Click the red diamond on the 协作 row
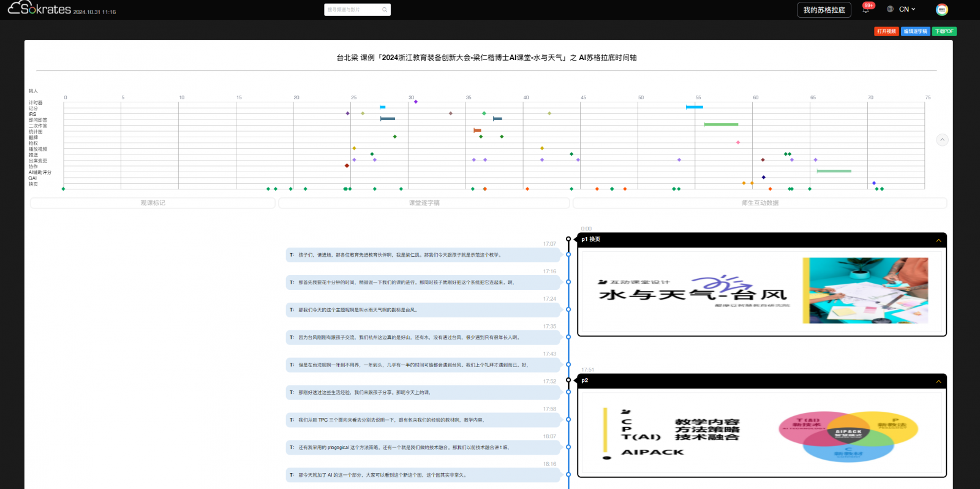Viewport: 980px width, 489px height. (x=347, y=165)
